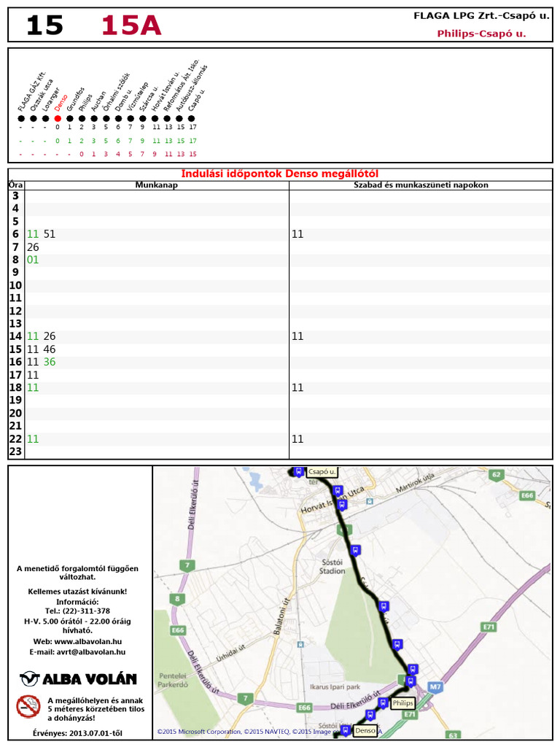Click the Csapó u. label box on map
Image resolution: width=560 pixels, height=747 pixels.
(322, 472)
